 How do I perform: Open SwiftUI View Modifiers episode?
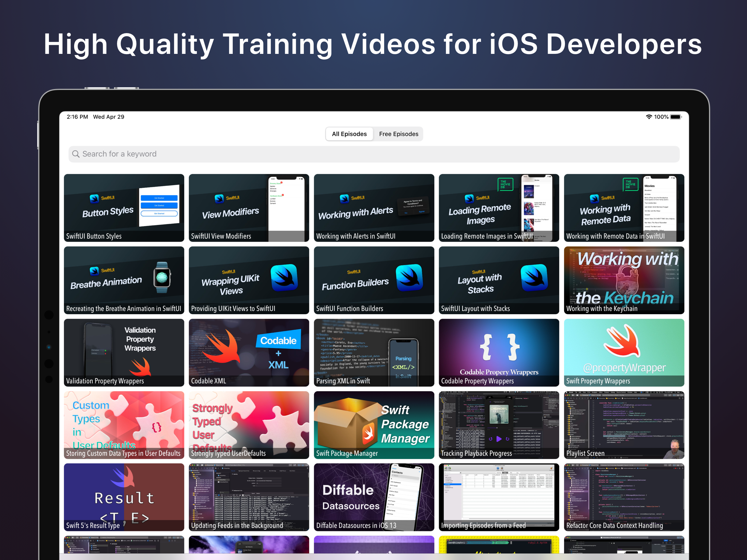[249, 208]
